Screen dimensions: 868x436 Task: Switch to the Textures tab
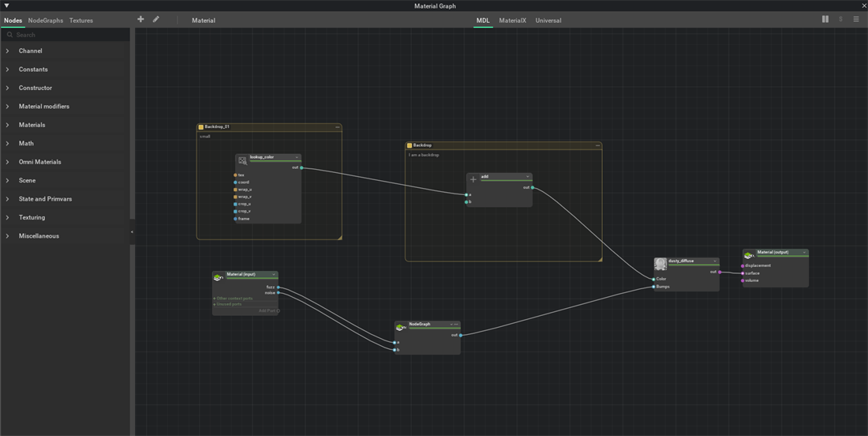coord(80,21)
